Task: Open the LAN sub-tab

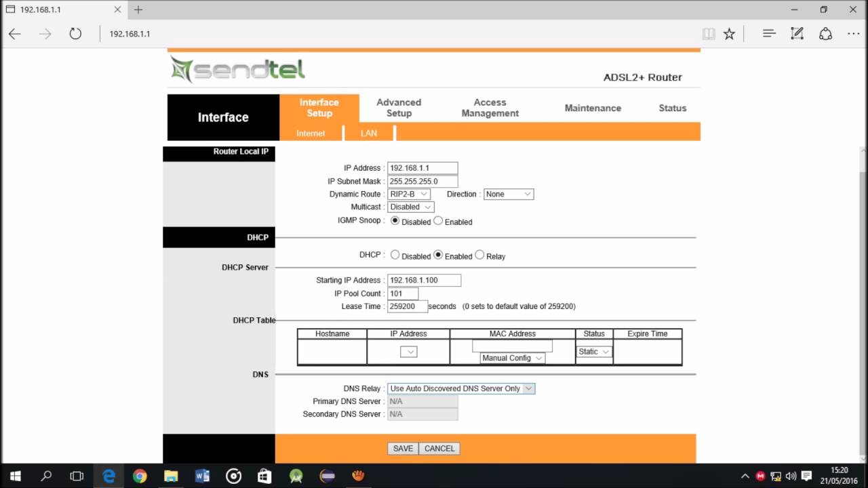Action: [x=369, y=133]
